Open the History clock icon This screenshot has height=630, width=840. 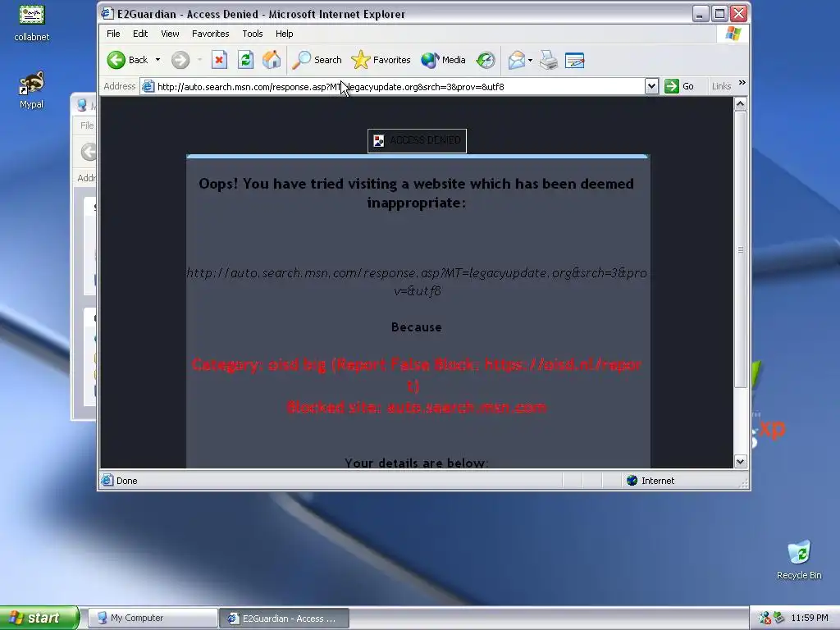click(486, 60)
